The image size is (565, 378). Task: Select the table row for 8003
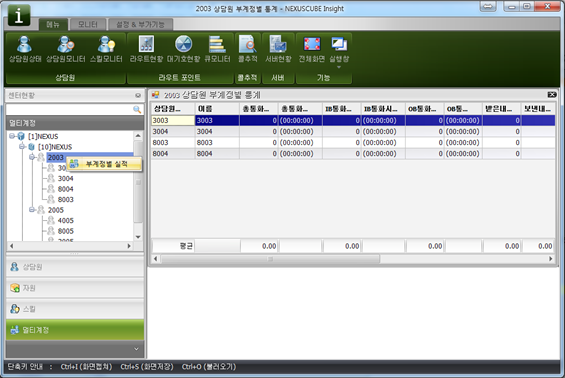(x=353, y=143)
